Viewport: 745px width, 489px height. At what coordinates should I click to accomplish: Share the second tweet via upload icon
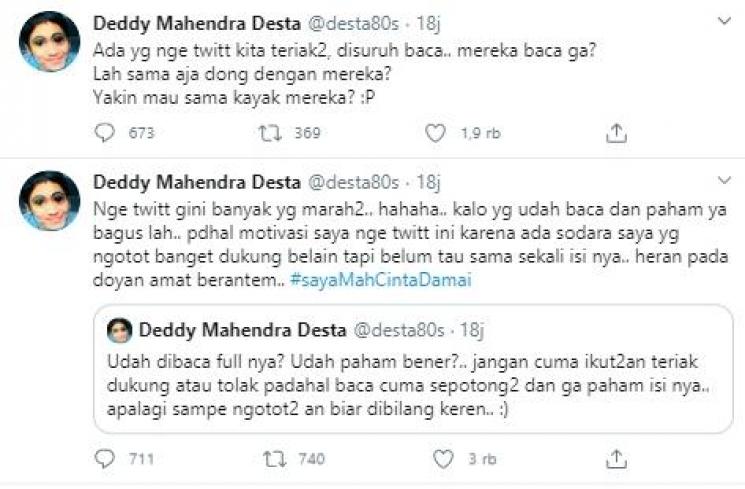tap(617, 459)
